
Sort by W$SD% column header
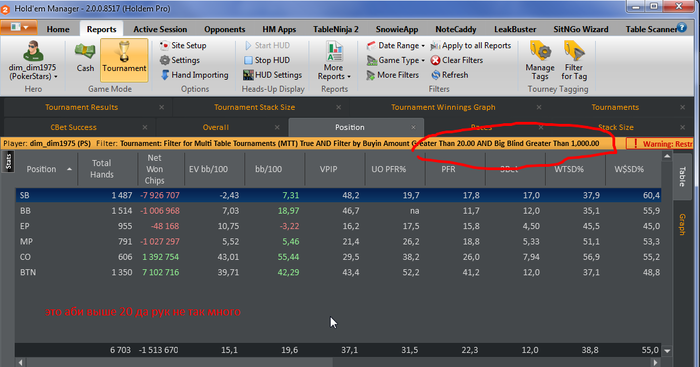coord(633,169)
